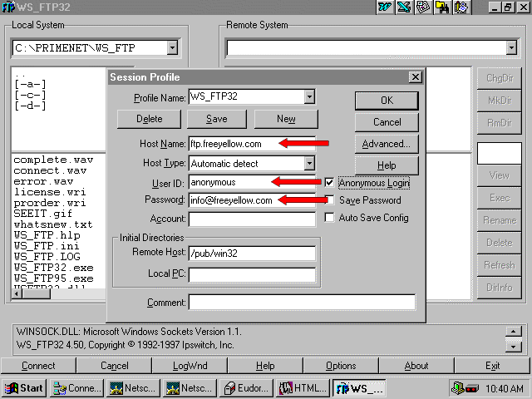Click the empty Account field

(252, 219)
